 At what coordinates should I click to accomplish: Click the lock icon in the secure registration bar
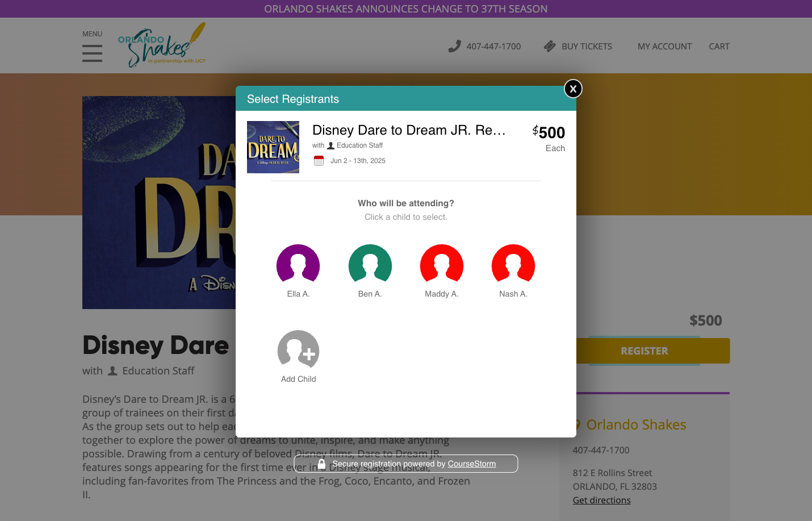[x=321, y=464]
